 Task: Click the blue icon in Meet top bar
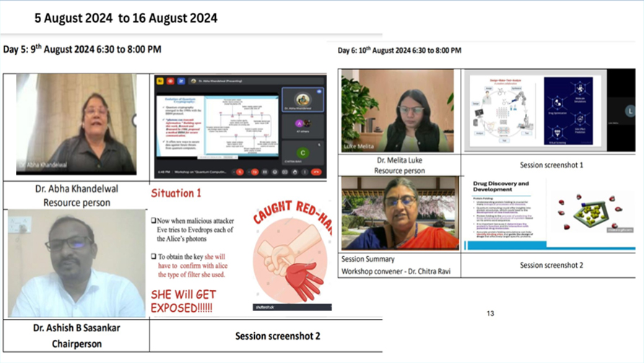click(x=180, y=82)
